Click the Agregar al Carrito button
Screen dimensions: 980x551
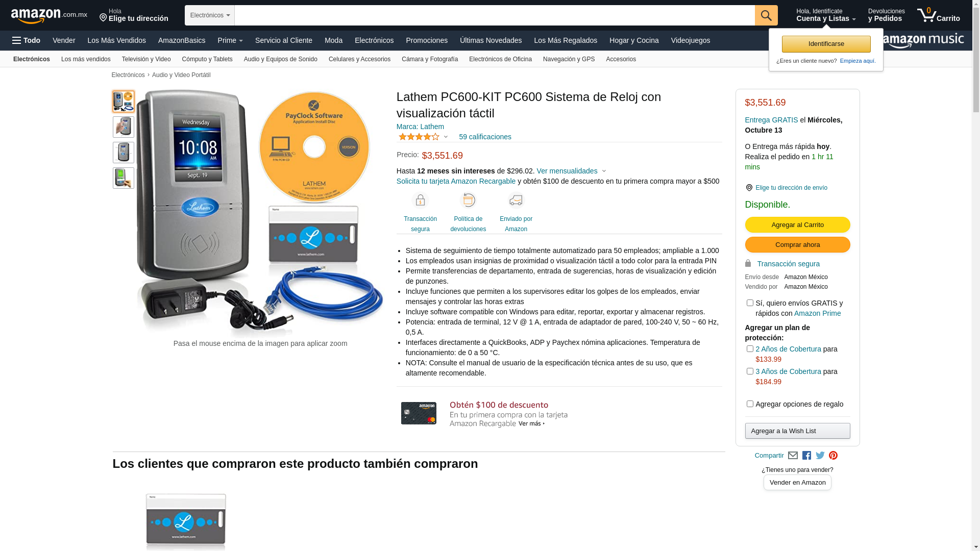tap(797, 225)
